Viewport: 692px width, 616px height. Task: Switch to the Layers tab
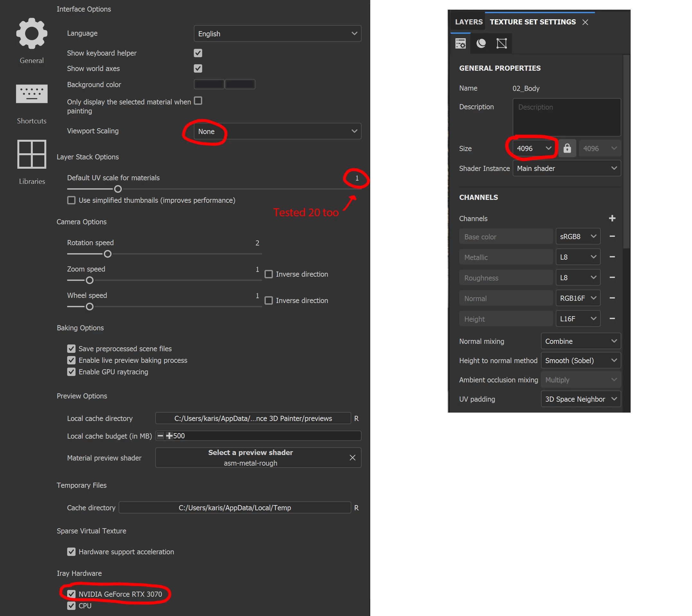469,22
